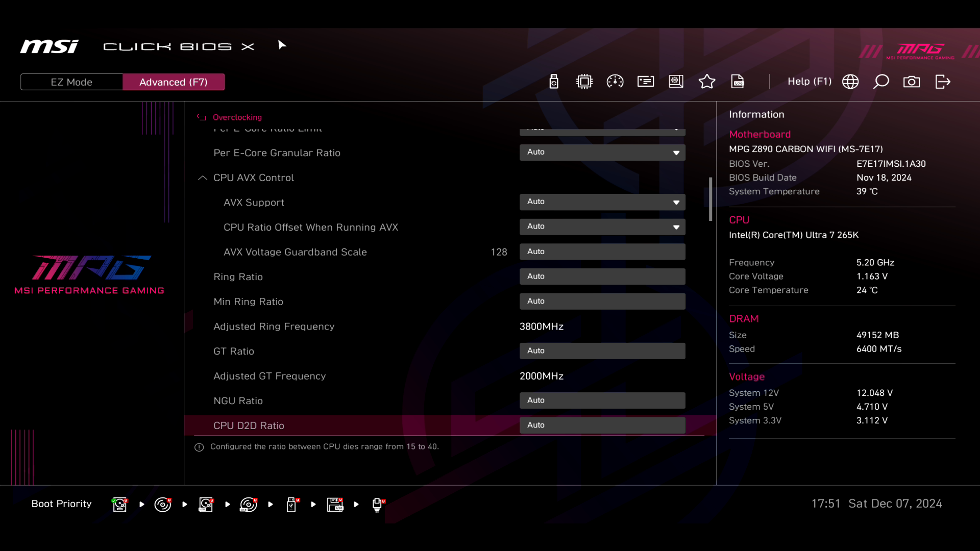Open the Favorites star icon
The image size is (980, 551).
(706, 82)
